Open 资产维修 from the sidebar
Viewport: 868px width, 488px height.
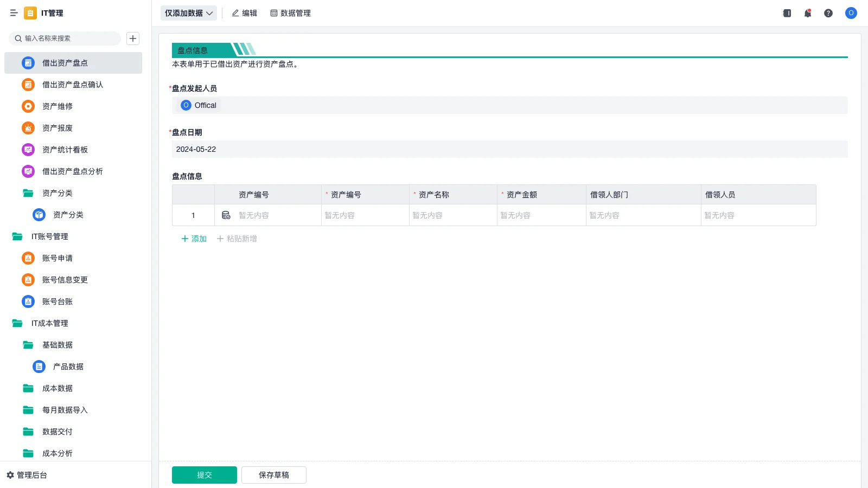pyautogui.click(x=56, y=106)
